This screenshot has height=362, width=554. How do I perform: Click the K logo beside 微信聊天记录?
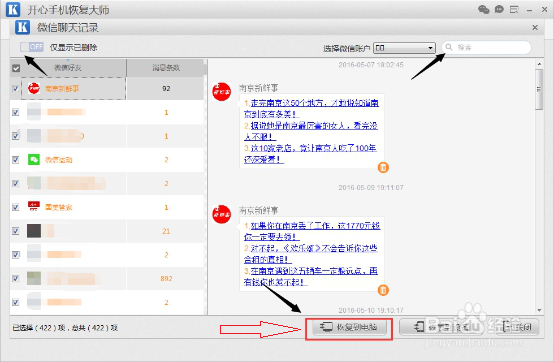[23, 28]
